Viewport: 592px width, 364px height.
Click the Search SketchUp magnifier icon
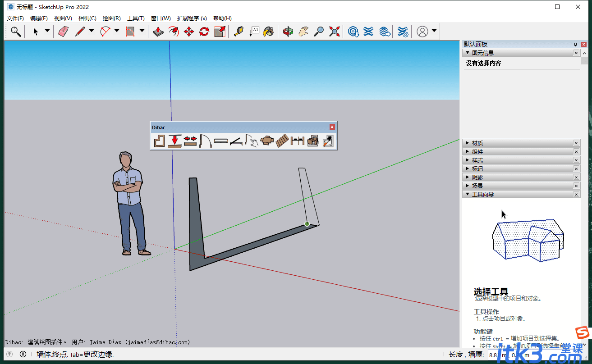pyautogui.click(x=16, y=32)
